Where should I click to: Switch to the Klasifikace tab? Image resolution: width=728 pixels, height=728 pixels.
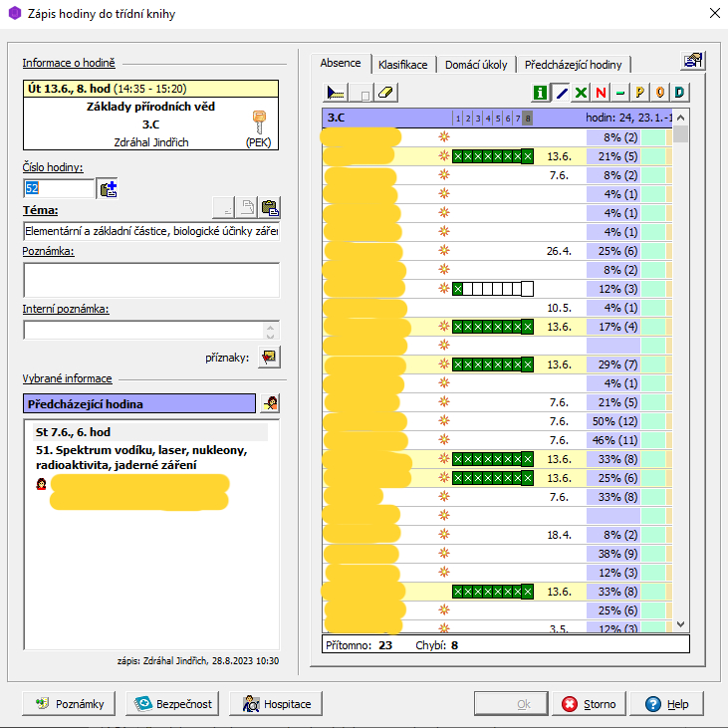tap(402, 65)
